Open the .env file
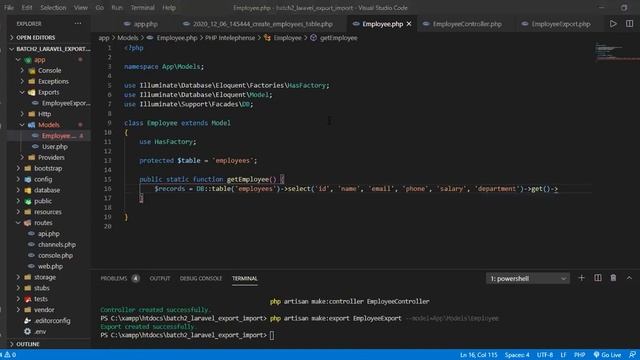640x360 pixels. [40, 331]
